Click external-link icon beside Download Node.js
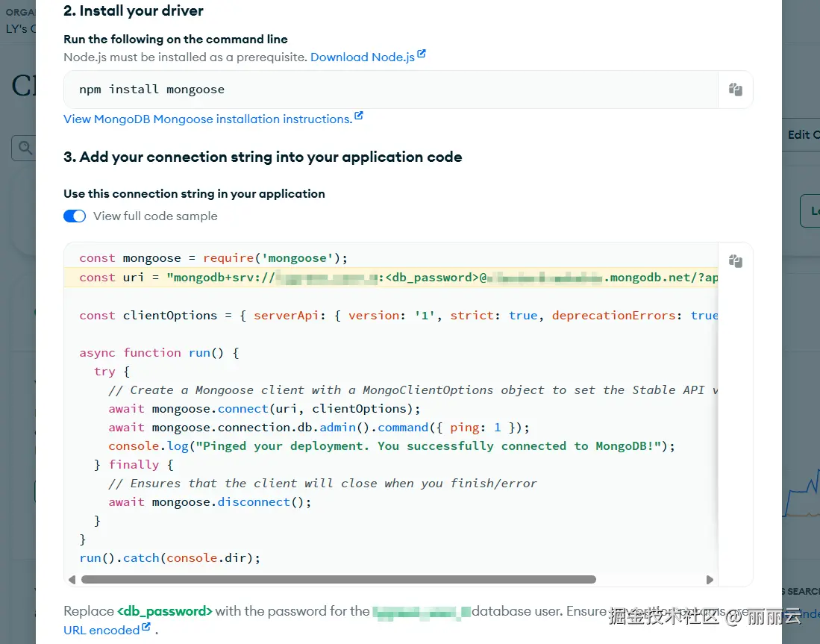The width and height of the screenshot is (820, 644). pyautogui.click(x=422, y=54)
